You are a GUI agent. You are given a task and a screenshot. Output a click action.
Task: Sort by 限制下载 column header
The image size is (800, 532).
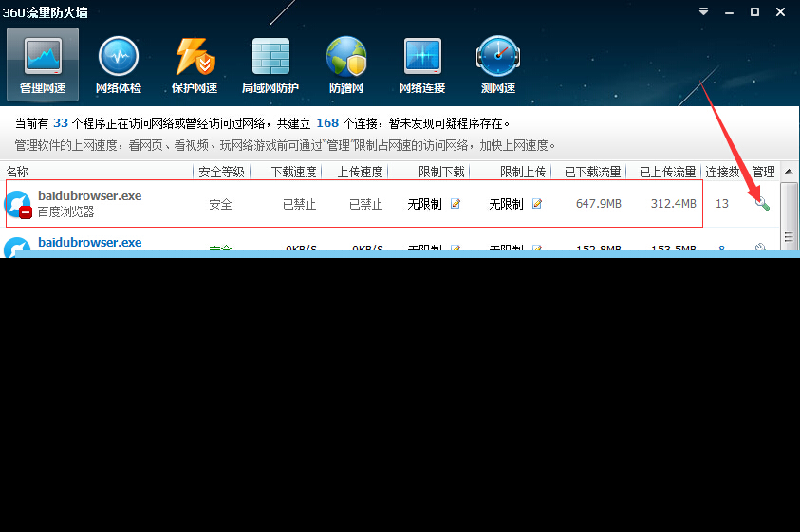pos(441,172)
